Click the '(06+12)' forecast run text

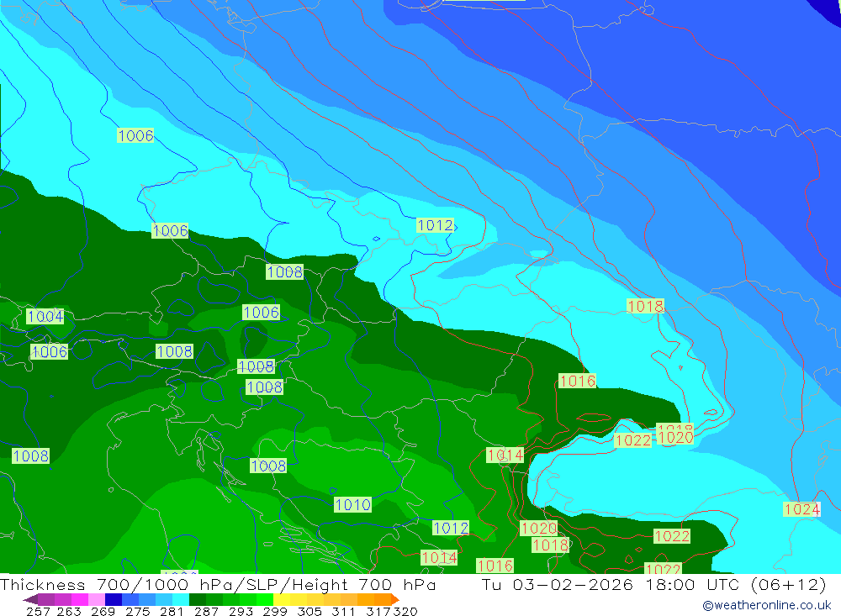point(789,584)
